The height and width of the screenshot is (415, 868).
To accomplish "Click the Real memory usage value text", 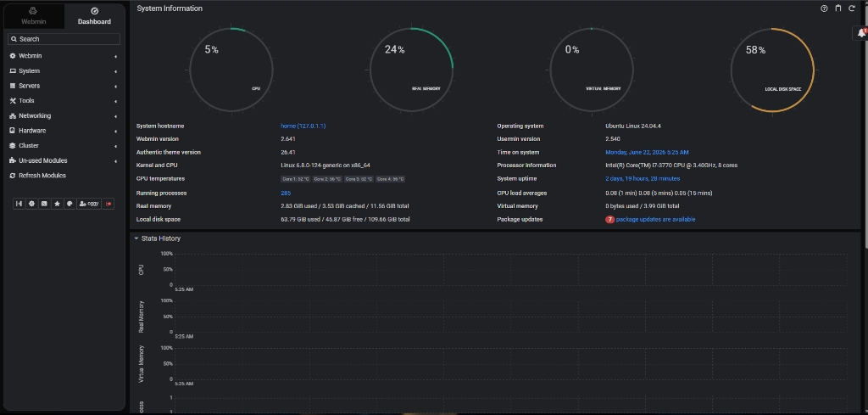I will pos(345,206).
